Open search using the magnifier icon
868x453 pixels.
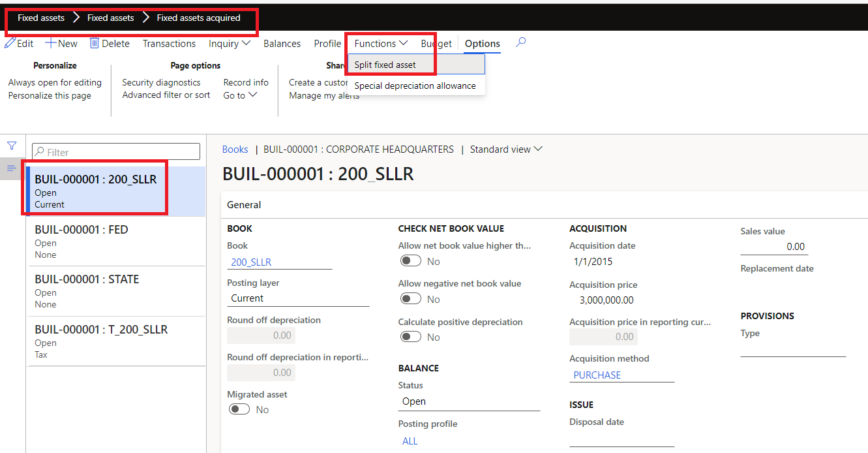(520, 43)
